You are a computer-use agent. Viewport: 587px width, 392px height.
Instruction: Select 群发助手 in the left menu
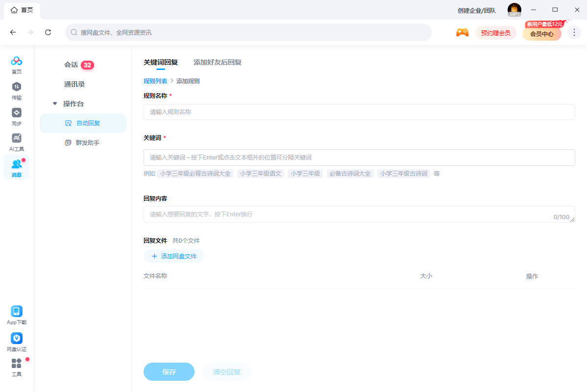[87, 143]
